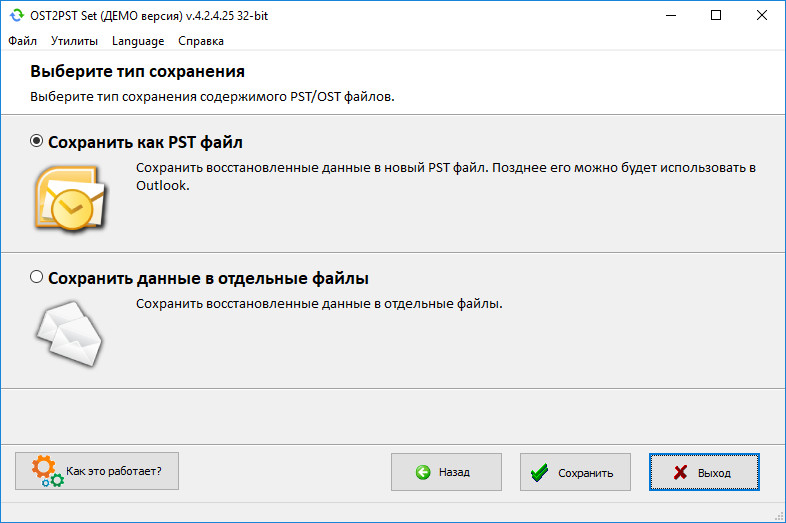Screen dimensions: 786x523
Task: Click the 'Как это работает?' button
Action: 97,471
